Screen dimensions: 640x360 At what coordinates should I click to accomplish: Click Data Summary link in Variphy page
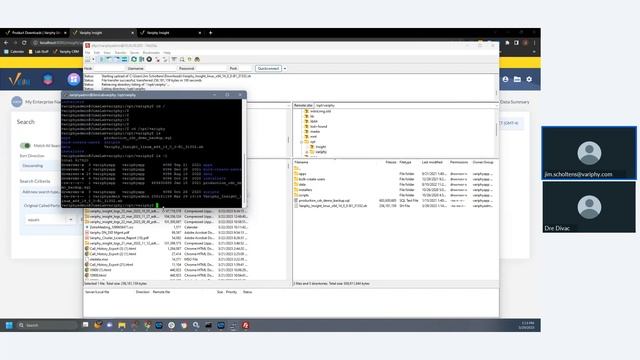pos(515,102)
